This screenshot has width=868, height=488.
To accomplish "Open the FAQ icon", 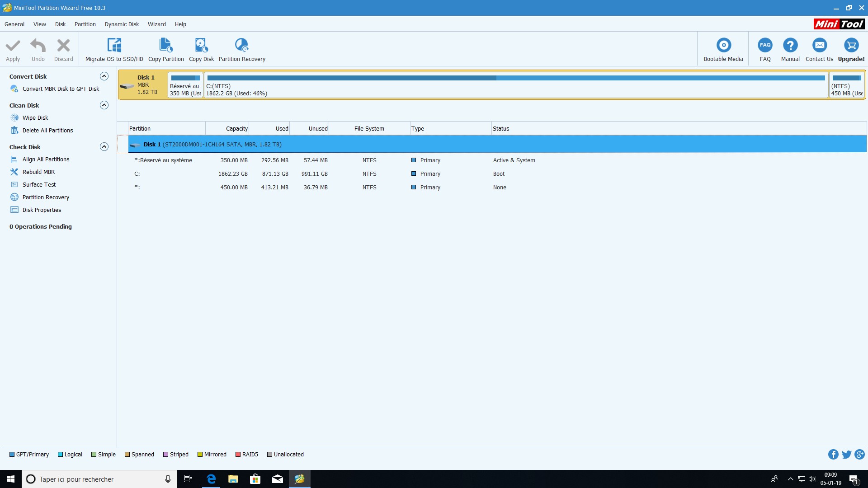I will [765, 45].
